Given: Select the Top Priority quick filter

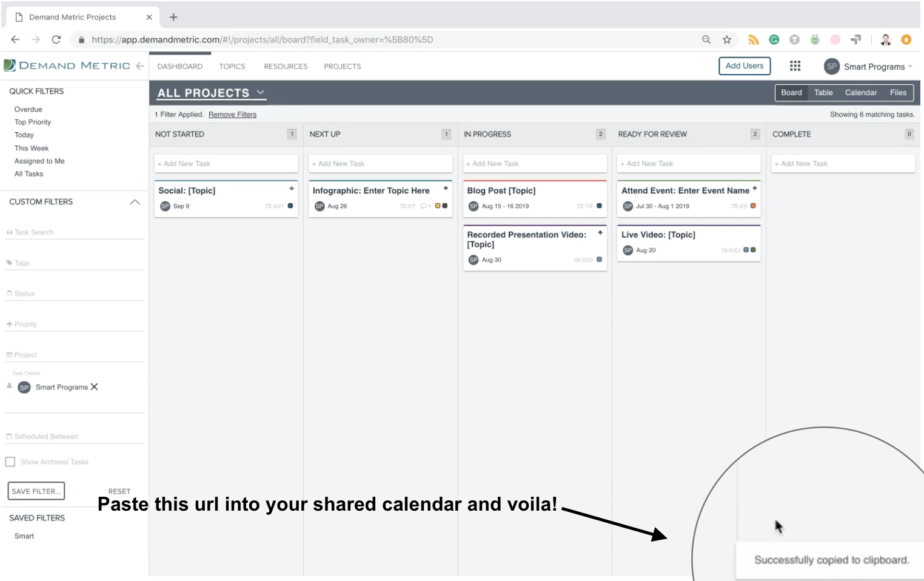Looking at the screenshot, I should pos(33,122).
